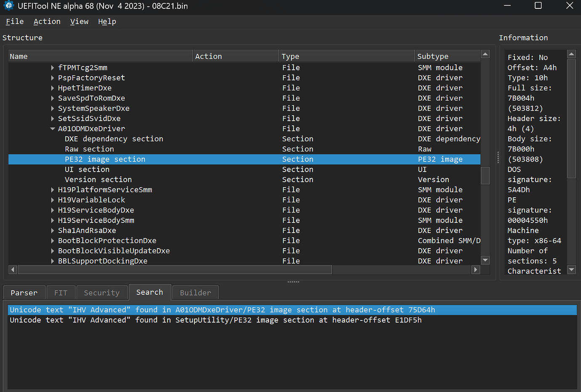The height and width of the screenshot is (392, 581).
Task: Switch to the Parser tab
Action: [24, 293]
